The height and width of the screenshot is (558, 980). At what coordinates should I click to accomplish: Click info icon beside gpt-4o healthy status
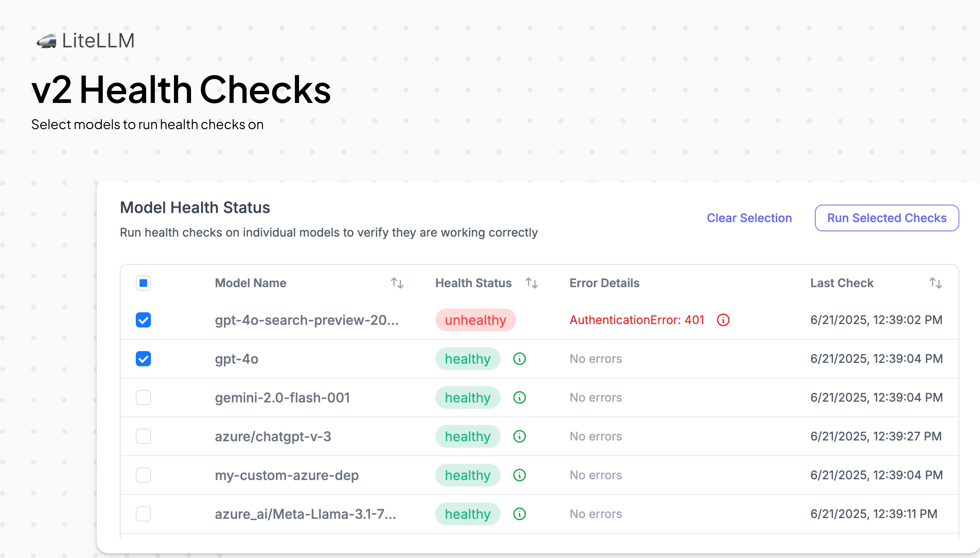tap(519, 359)
